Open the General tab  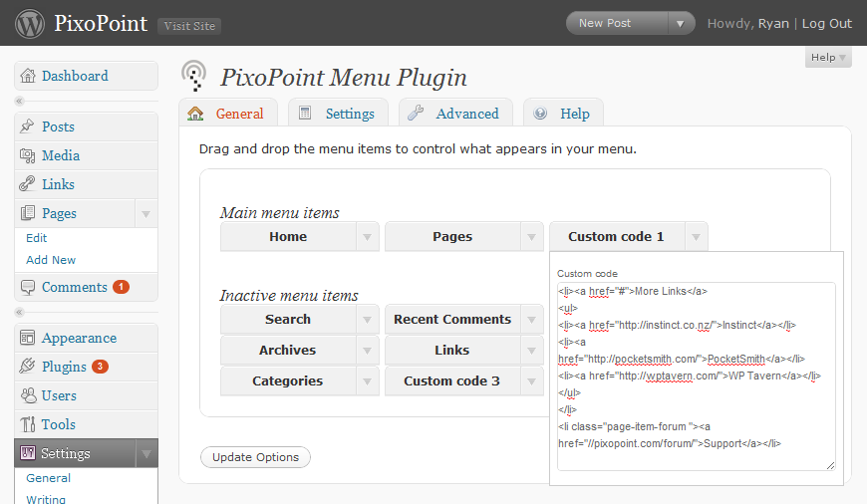(x=228, y=114)
